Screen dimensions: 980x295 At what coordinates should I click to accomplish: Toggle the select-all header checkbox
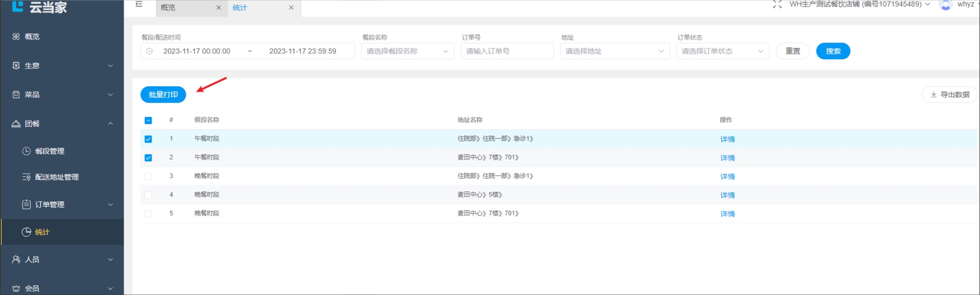[x=148, y=120]
